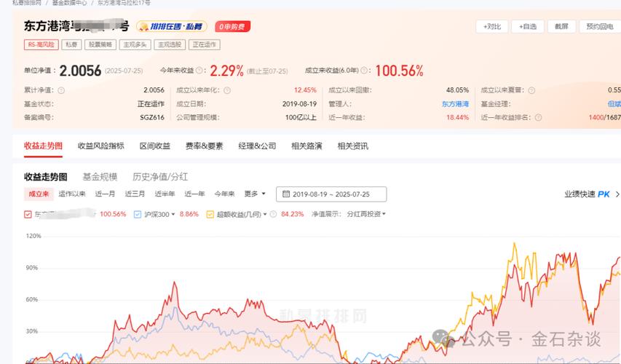Image resolution: width=621 pixels, height=364 pixels.
Task: Click the date range input 2019-08-19 ~ 2025-07-25
Action: [x=331, y=194]
